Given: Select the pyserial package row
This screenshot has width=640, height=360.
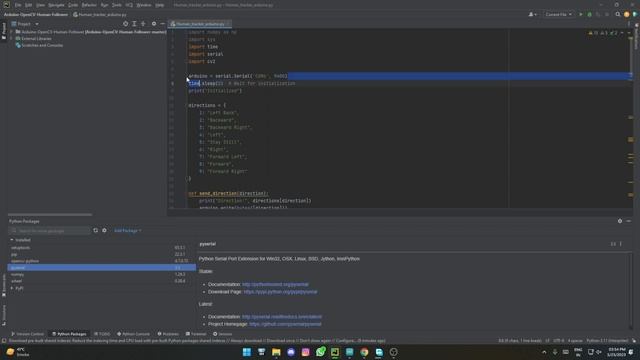Looking at the screenshot, I should pyautogui.click(x=101, y=268).
